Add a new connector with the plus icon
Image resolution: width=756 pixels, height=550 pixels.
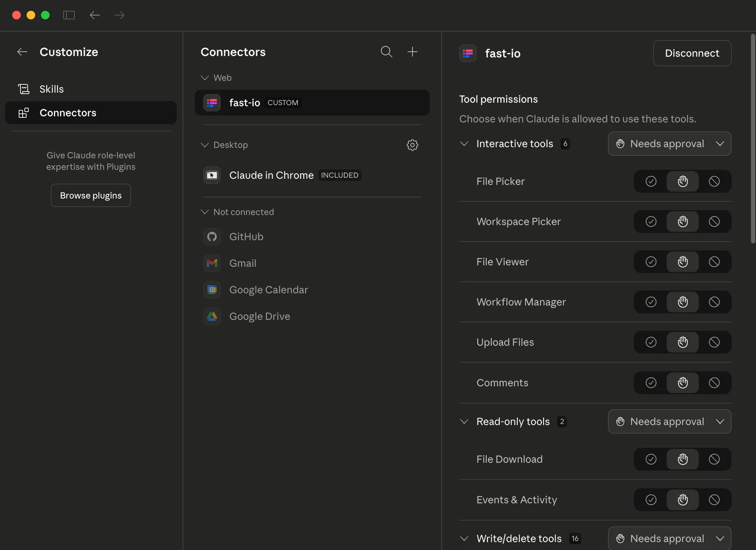[x=412, y=52]
